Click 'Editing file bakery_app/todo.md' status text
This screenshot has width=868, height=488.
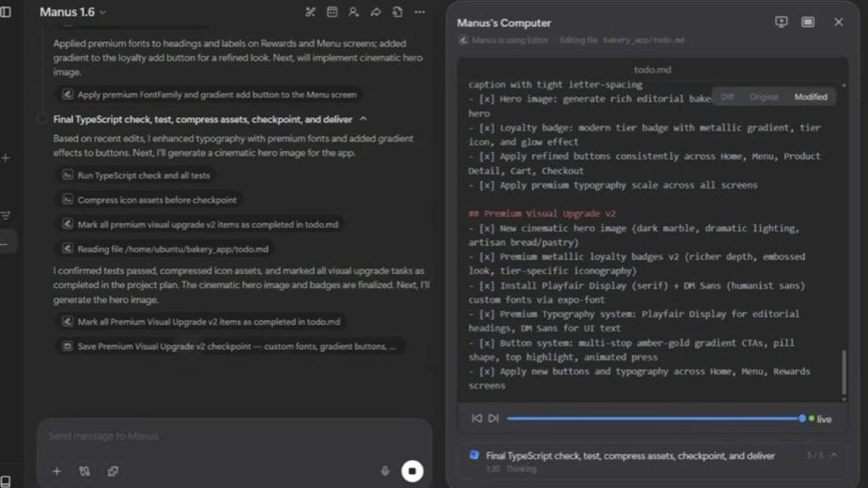(x=622, y=40)
